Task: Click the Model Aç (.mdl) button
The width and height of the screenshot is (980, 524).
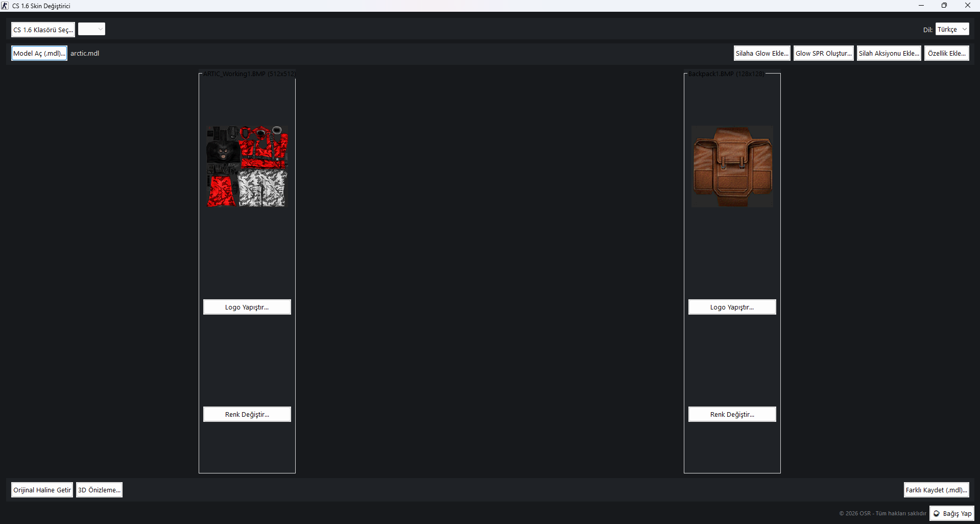Action: (x=39, y=53)
